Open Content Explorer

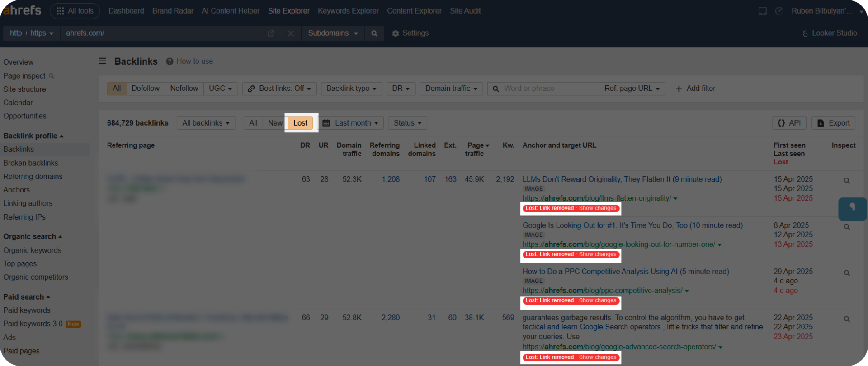(x=414, y=11)
